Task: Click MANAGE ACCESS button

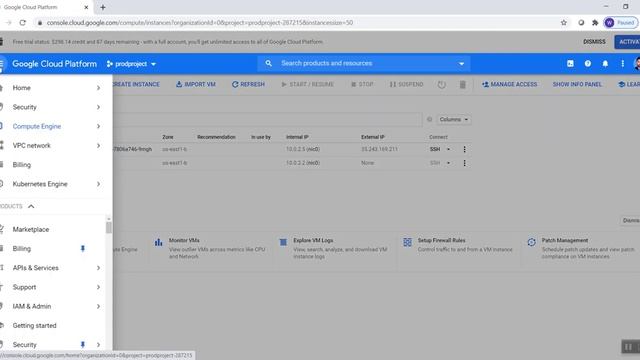Action: 509,84
